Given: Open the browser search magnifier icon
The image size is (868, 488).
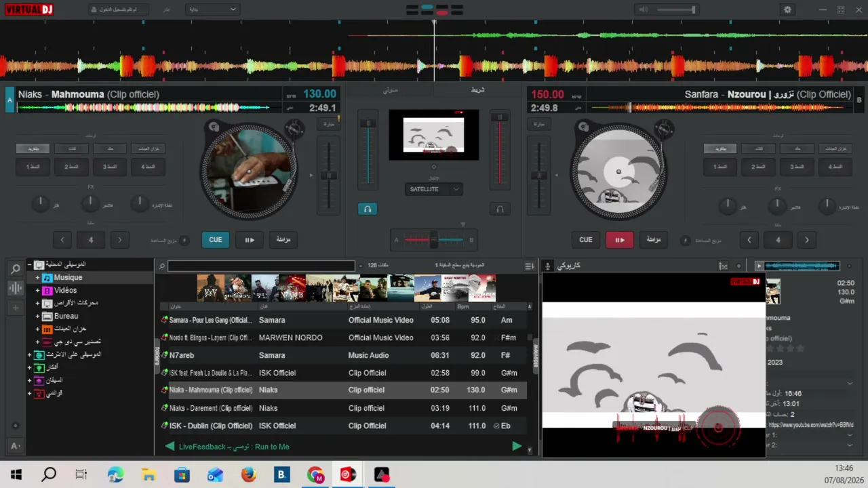Looking at the screenshot, I should click(15, 269).
